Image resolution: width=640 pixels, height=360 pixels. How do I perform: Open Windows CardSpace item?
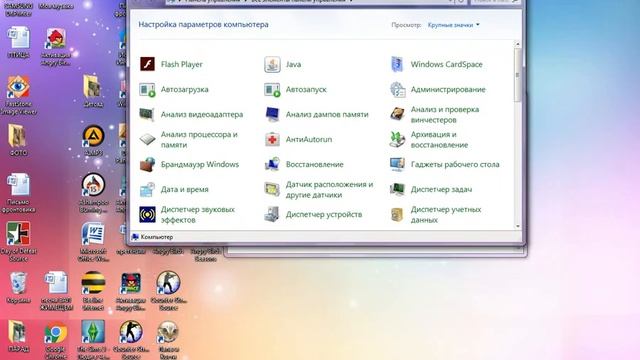click(436, 64)
